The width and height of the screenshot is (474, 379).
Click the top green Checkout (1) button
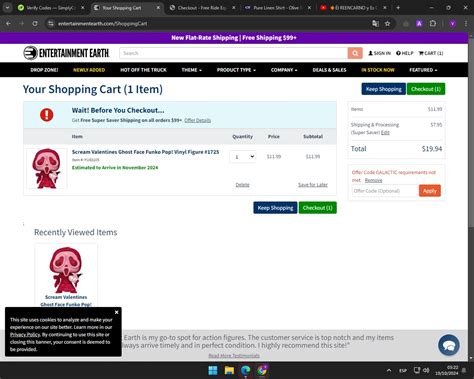426,89
